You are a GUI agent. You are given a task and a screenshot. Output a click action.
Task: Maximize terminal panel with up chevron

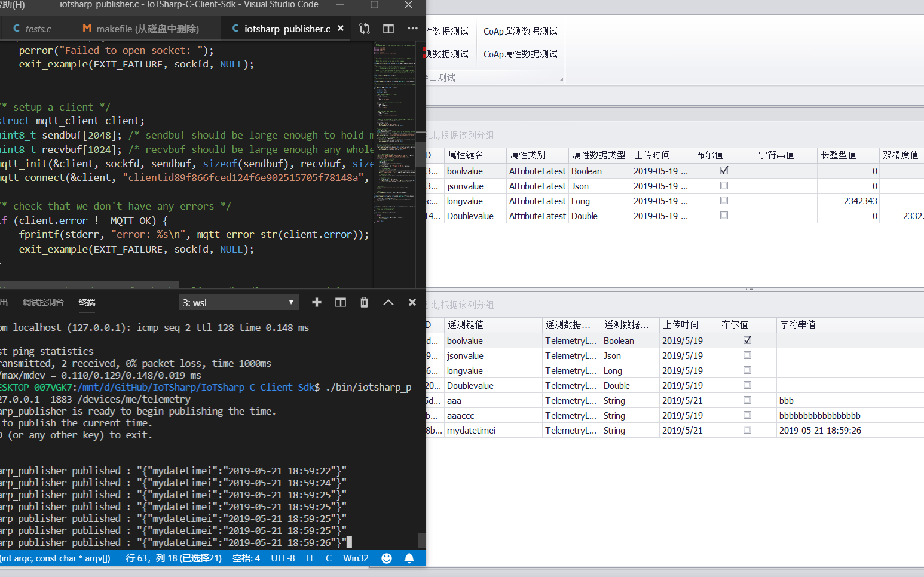[388, 303]
